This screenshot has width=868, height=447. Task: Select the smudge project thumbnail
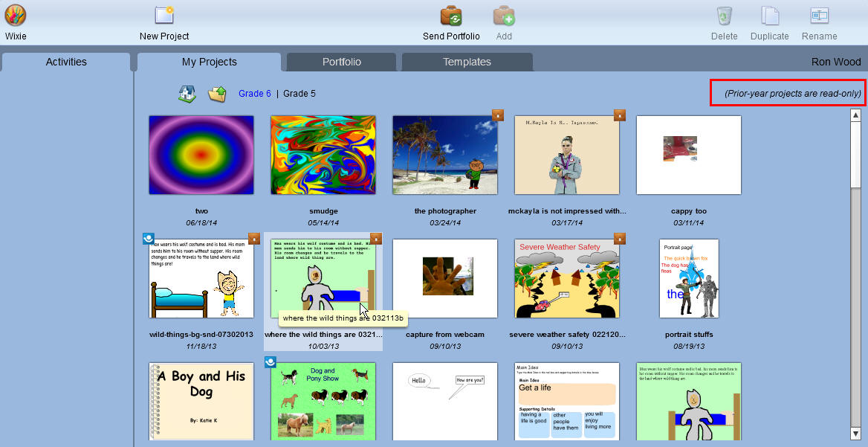click(x=323, y=155)
